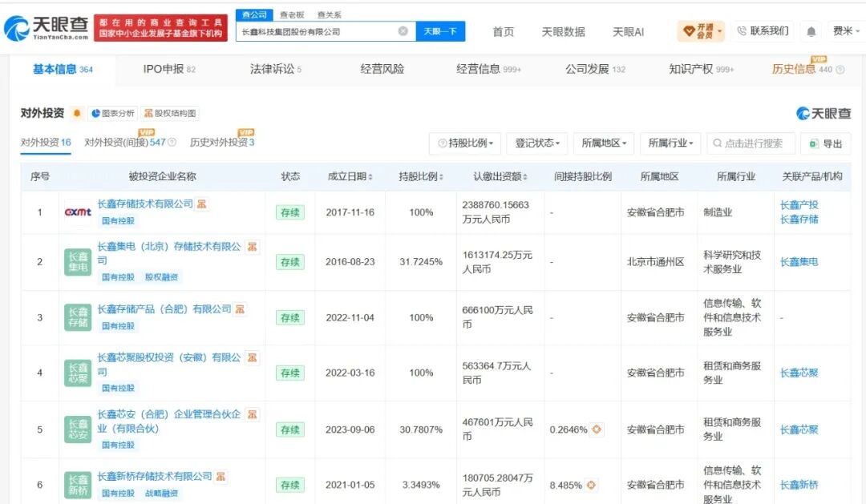
Task: Open 天眼数据 in top navigation
Action: pos(563,32)
